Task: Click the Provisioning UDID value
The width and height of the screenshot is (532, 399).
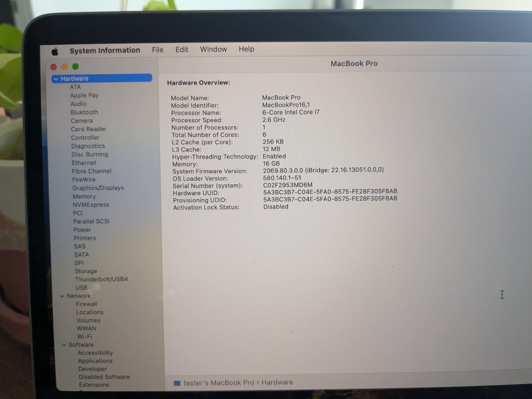Action: [x=330, y=199]
